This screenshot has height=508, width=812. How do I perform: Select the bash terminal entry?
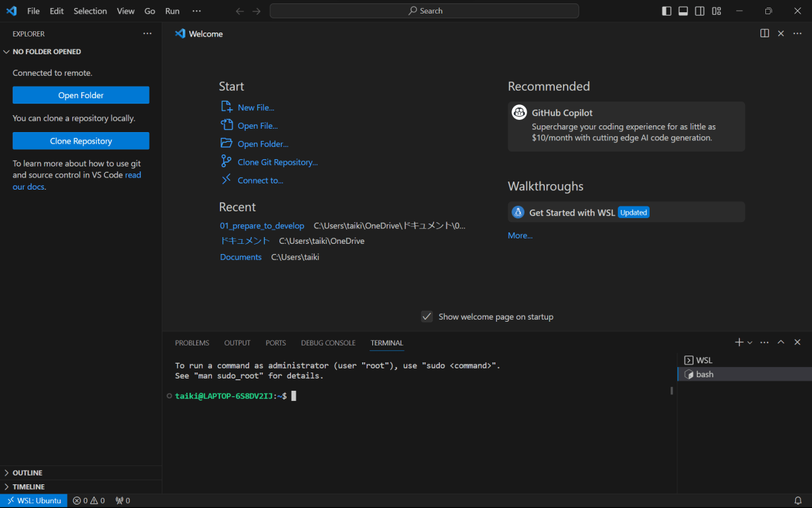pos(744,374)
